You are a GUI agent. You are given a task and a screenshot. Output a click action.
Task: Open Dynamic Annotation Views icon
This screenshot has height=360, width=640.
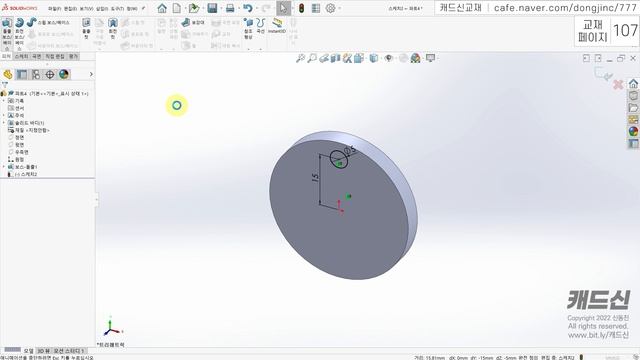pyautogui.click(x=347, y=58)
